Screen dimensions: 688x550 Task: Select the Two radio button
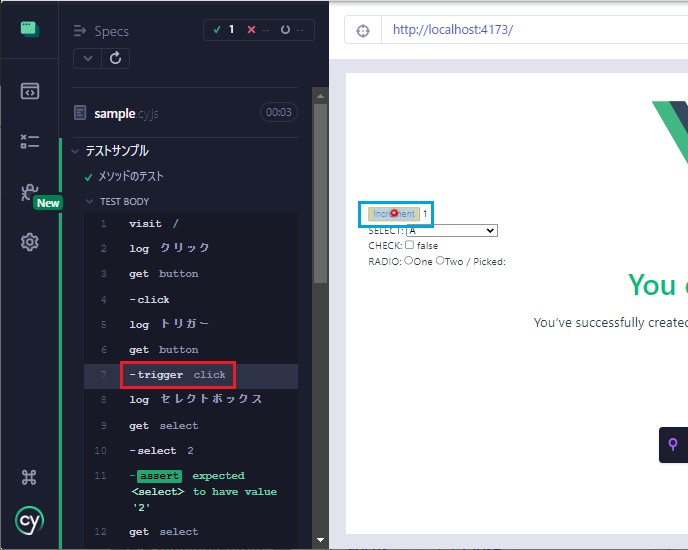point(440,261)
